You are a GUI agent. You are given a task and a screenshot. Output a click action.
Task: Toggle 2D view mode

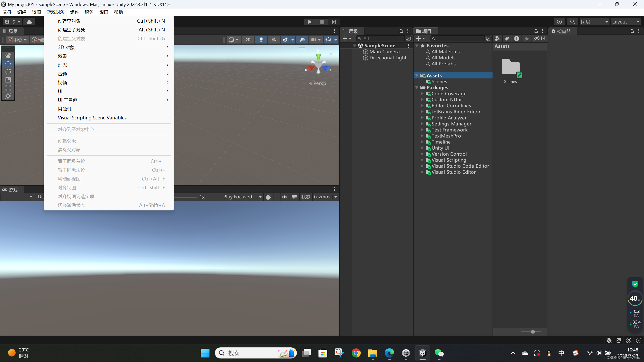pyautogui.click(x=248, y=40)
